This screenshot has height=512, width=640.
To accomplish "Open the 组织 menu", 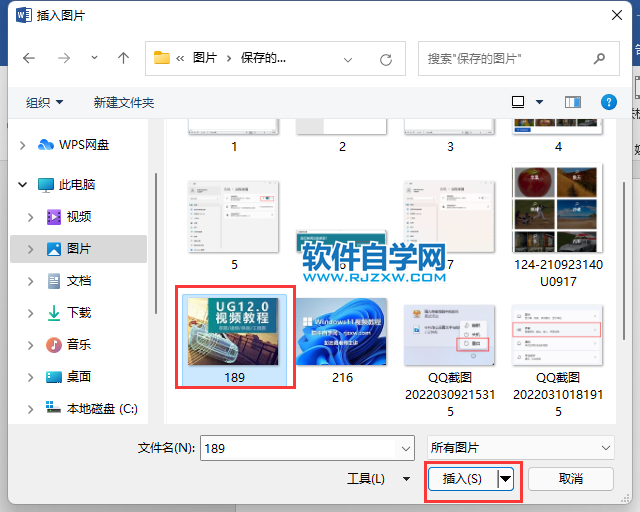I will coord(44,102).
